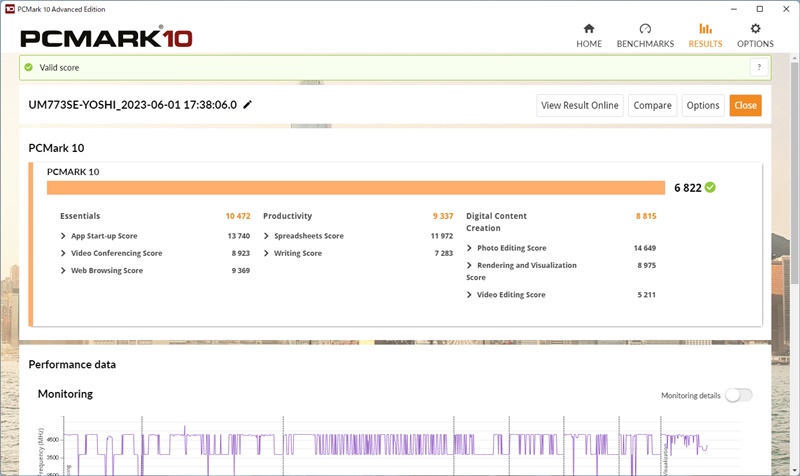Screen dimensions: 800x476
Task: Expand Video Conferencing Score row
Action: [x=64, y=253]
